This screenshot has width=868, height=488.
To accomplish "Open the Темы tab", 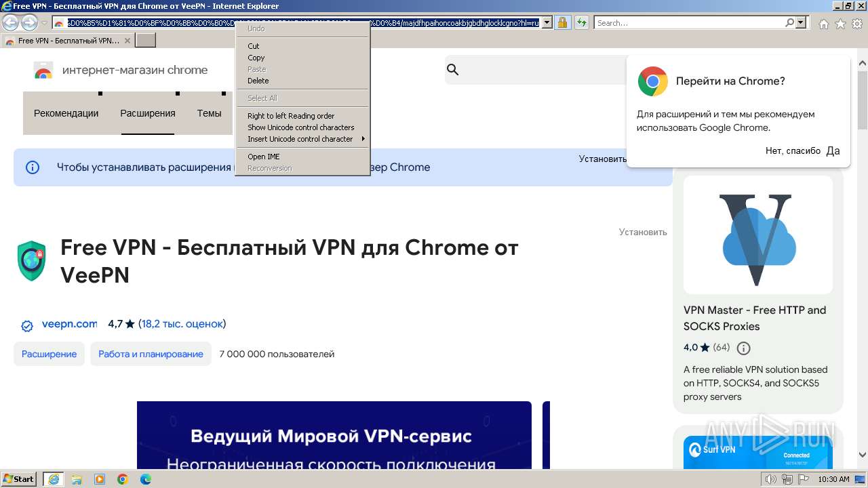I will [210, 113].
